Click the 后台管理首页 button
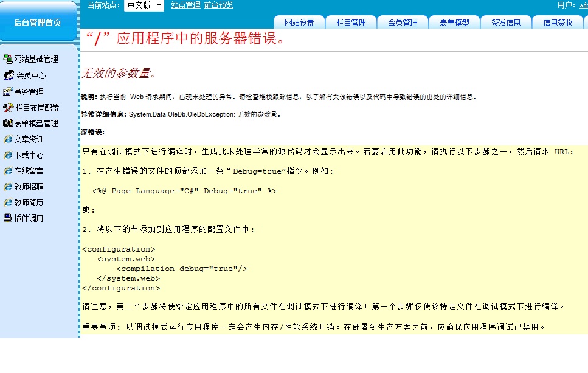Screen dimensions: 588x373 tap(38, 22)
